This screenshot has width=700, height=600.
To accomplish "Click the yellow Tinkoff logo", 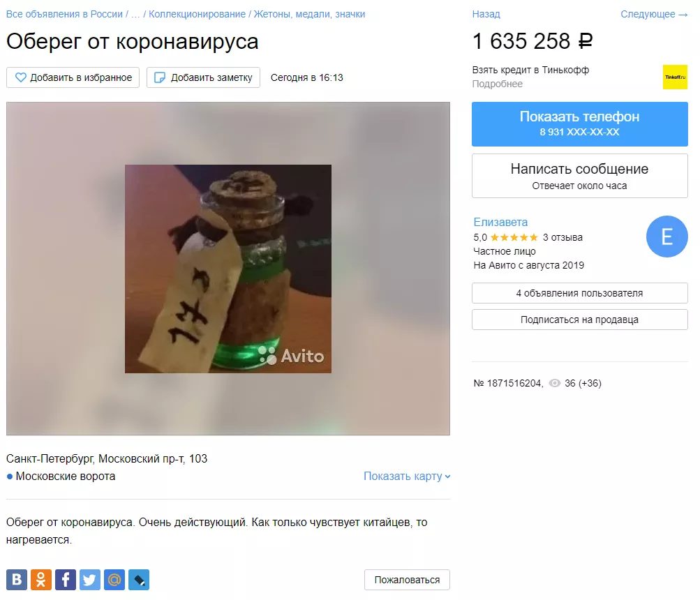I will pos(675,77).
